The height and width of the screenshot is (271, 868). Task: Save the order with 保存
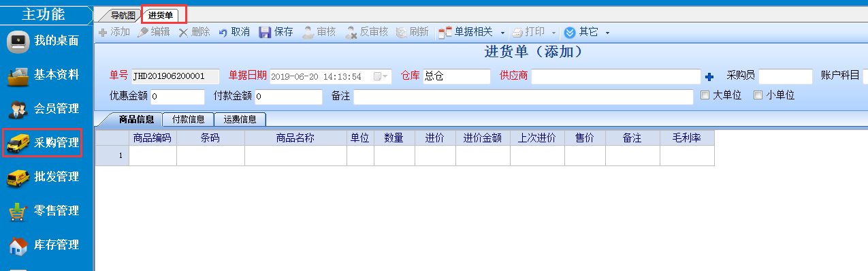tap(276, 32)
